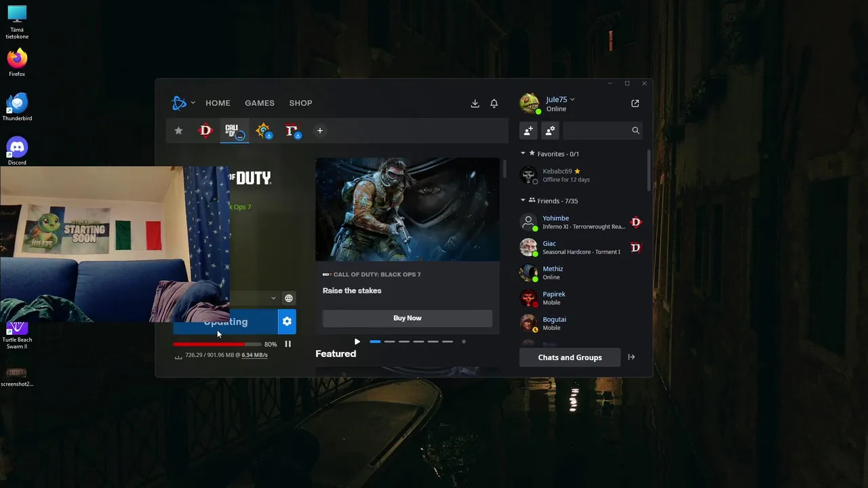Select the Hearthstone game icon tab
This screenshot has width=868, height=488.
263,130
